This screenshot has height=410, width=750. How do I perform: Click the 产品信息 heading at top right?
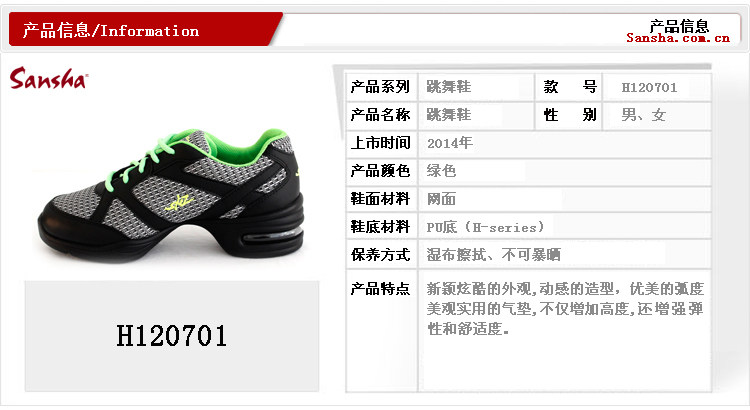pyautogui.click(x=679, y=26)
